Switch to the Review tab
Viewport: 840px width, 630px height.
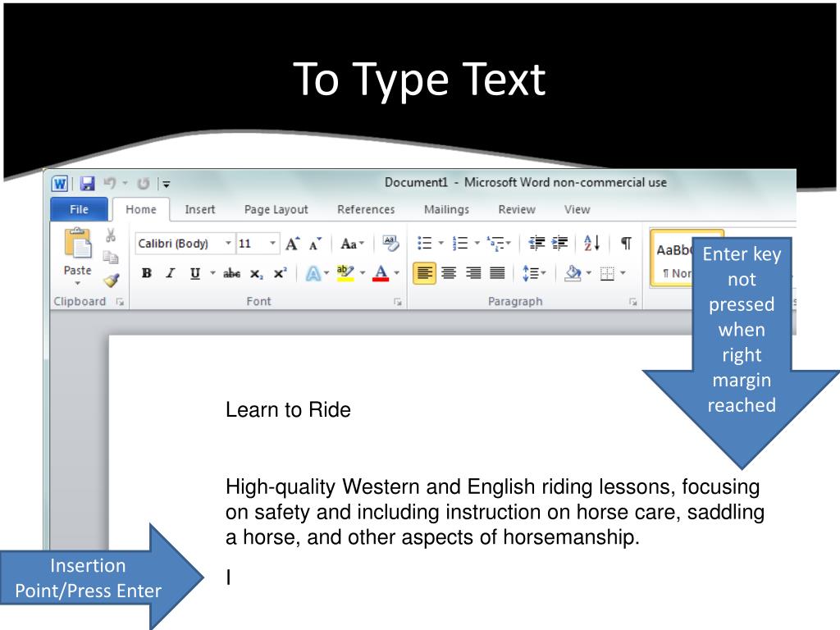[x=517, y=209]
